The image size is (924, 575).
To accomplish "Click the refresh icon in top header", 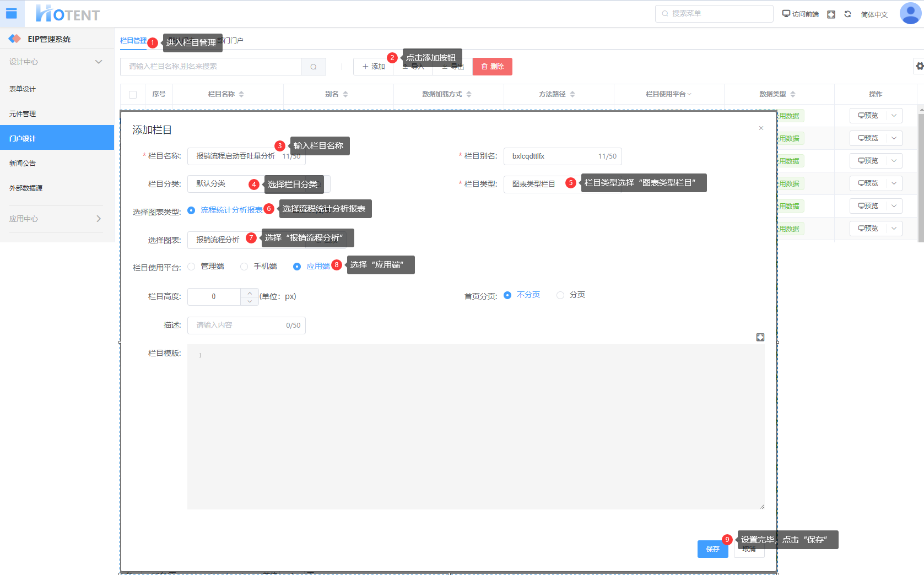I will [x=847, y=14].
